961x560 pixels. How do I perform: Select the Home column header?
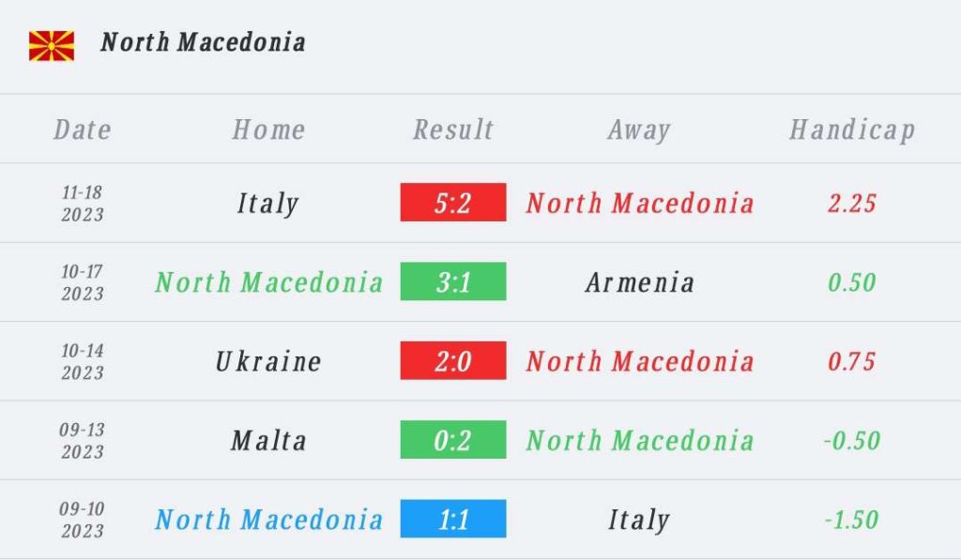click(268, 129)
